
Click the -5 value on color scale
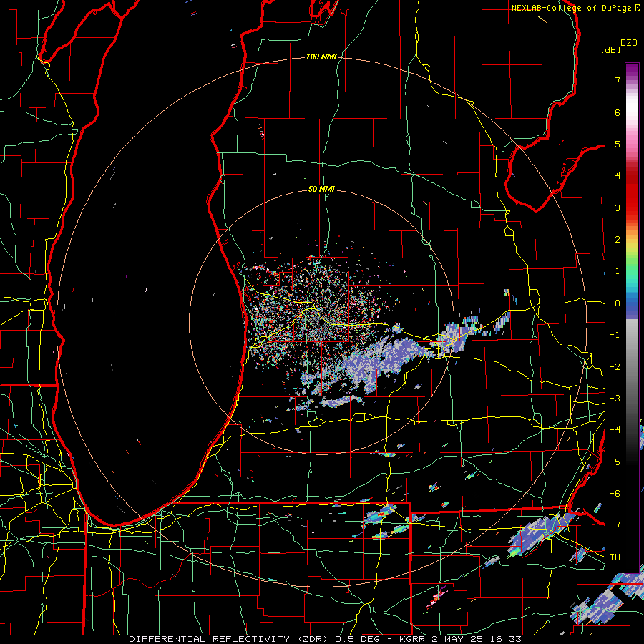tap(615, 462)
